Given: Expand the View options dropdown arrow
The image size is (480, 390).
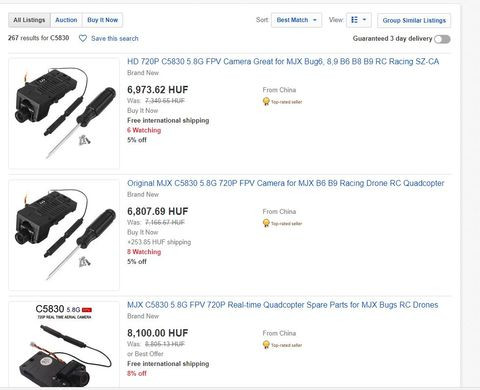Looking at the screenshot, I should [x=364, y=20].
